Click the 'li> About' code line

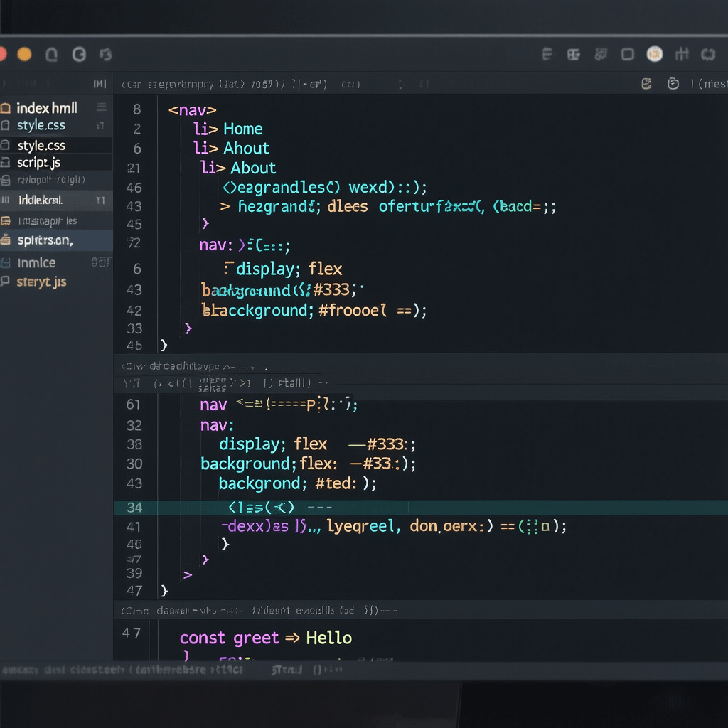point(238,168)
